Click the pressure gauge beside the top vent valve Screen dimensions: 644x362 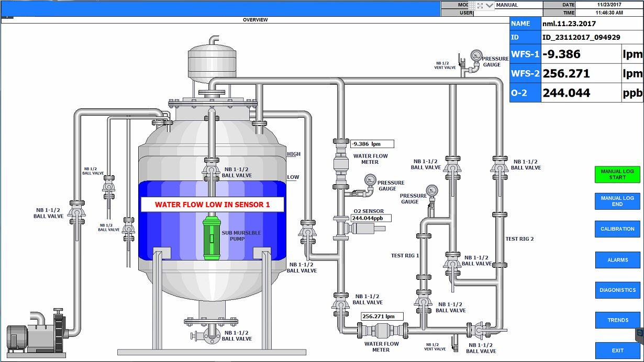[476, 56]
